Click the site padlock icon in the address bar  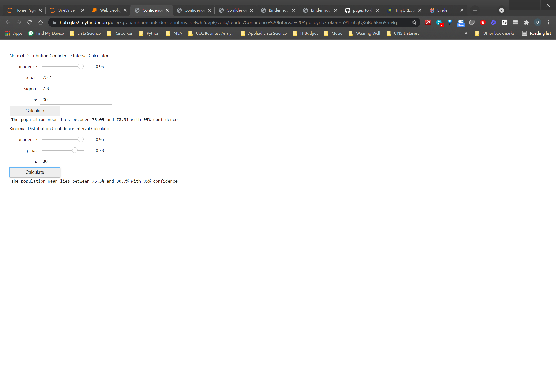click(54, 23)
